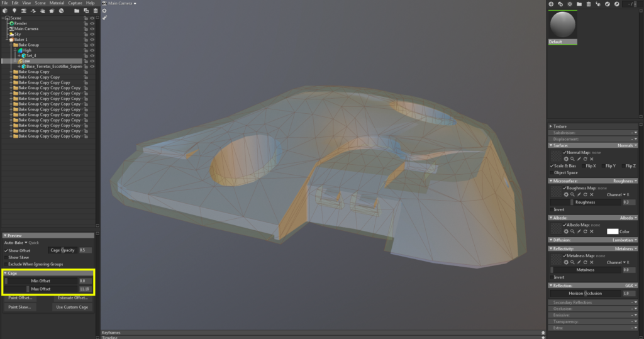Click the new folder icon in scene toolbar
644x339 pixels.
coord(77,11)
